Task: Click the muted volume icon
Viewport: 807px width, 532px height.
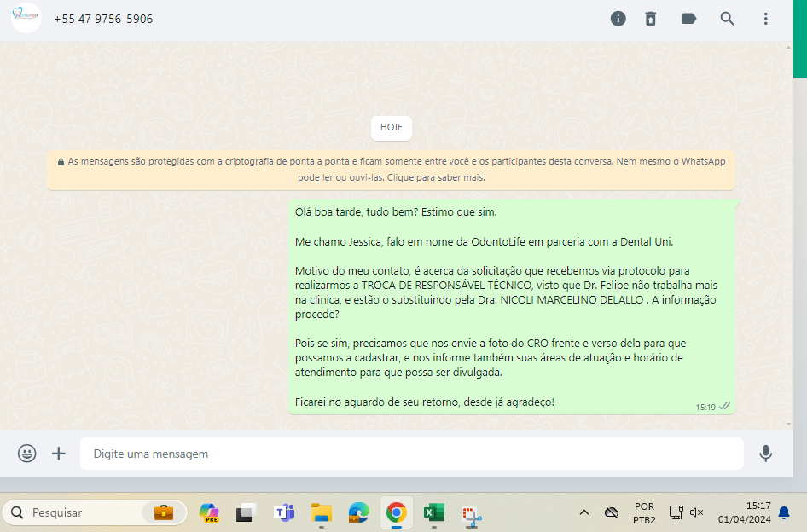Action: tap(696, 512)
